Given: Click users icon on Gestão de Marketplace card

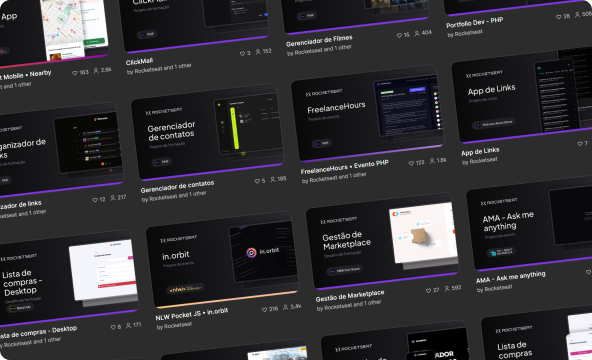Looking at the screenshot, I should click(447, 288).
